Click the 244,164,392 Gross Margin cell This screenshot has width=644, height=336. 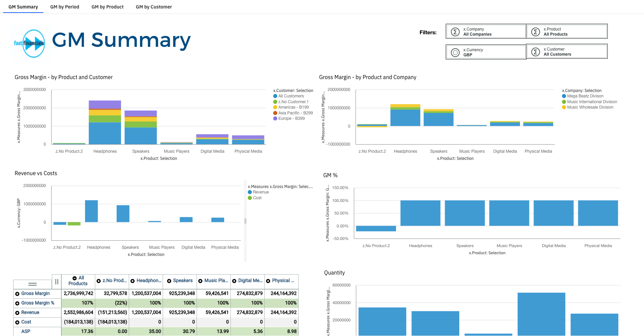(282, 293)
